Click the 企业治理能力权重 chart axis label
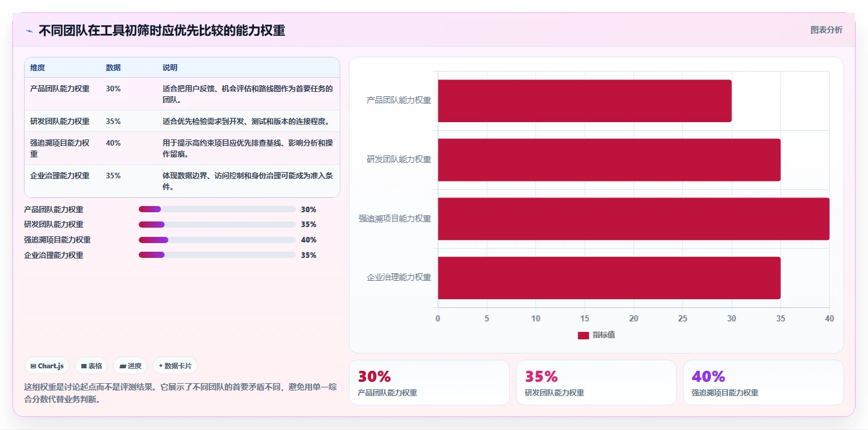Viewport: 868px width, 430px height. tap(399, 278)
